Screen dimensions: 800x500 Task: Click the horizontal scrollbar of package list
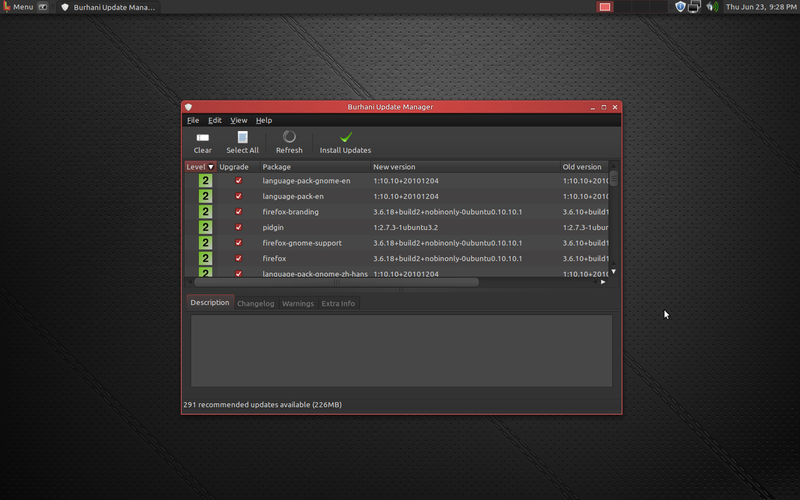tap(336, 282)
